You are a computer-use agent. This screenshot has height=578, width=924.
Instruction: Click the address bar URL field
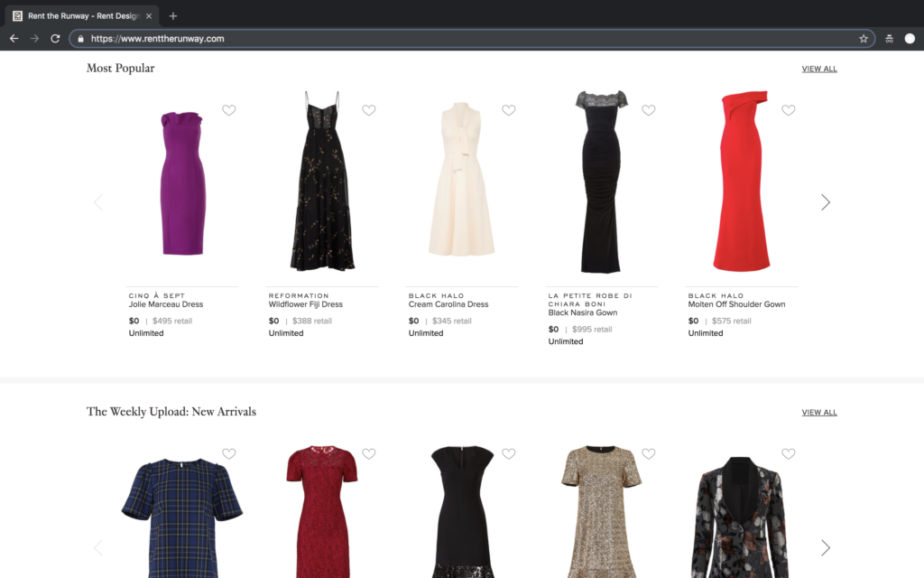(471, 38)
